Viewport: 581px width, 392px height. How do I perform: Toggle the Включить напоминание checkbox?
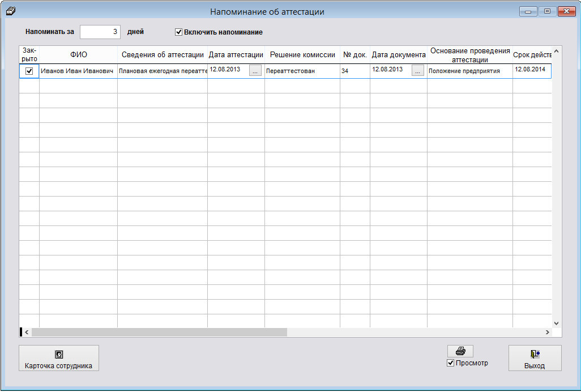pyautogui.click(x=179, y=32)
